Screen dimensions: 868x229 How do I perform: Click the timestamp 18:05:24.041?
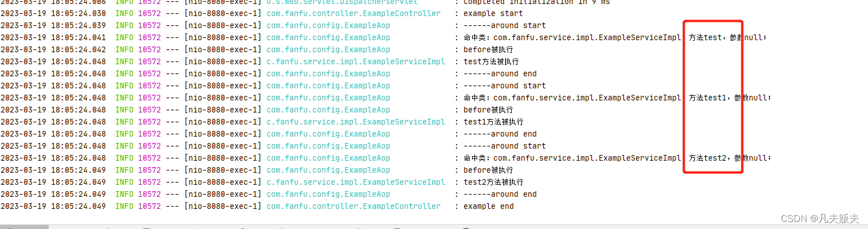tap(77, 37)
